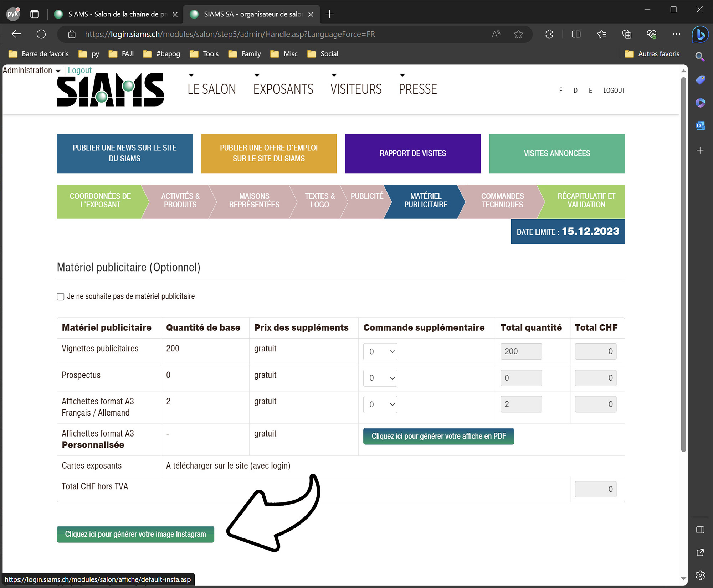Viewport: 713px width, 588px height.
Task: Expand the Administration dropdown
Action: click(31, 71)
